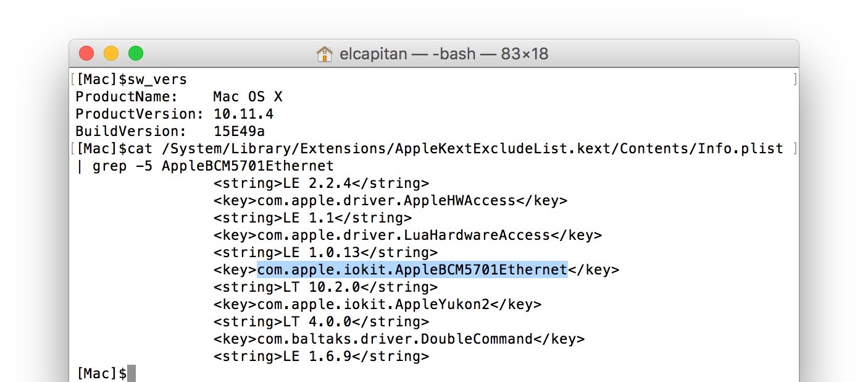Click the com.apple.driver.AppleHWAccess key line
The image size is (868, 382).
[x=390, y=200]
